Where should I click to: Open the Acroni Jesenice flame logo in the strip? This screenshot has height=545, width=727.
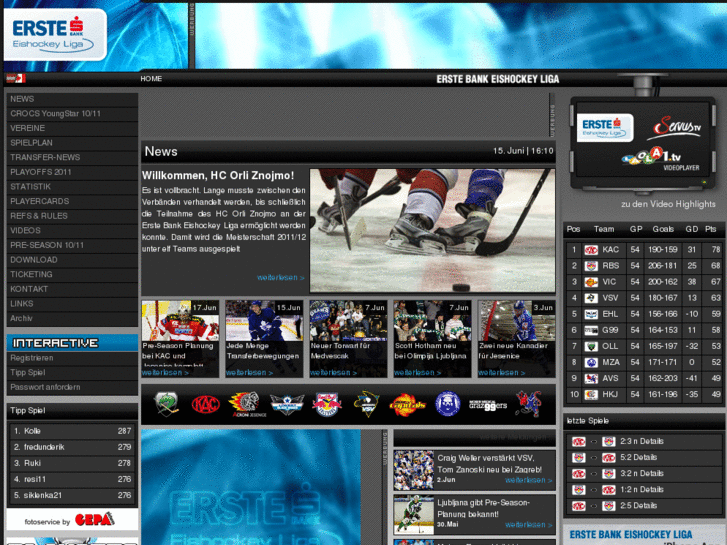pyautogui.click(x=246, y=404)
